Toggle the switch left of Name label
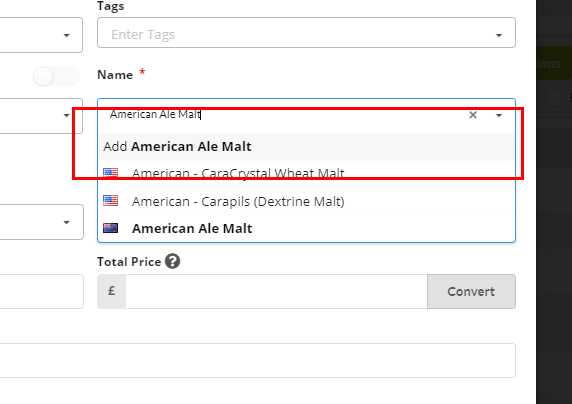 tap(56, 77)
